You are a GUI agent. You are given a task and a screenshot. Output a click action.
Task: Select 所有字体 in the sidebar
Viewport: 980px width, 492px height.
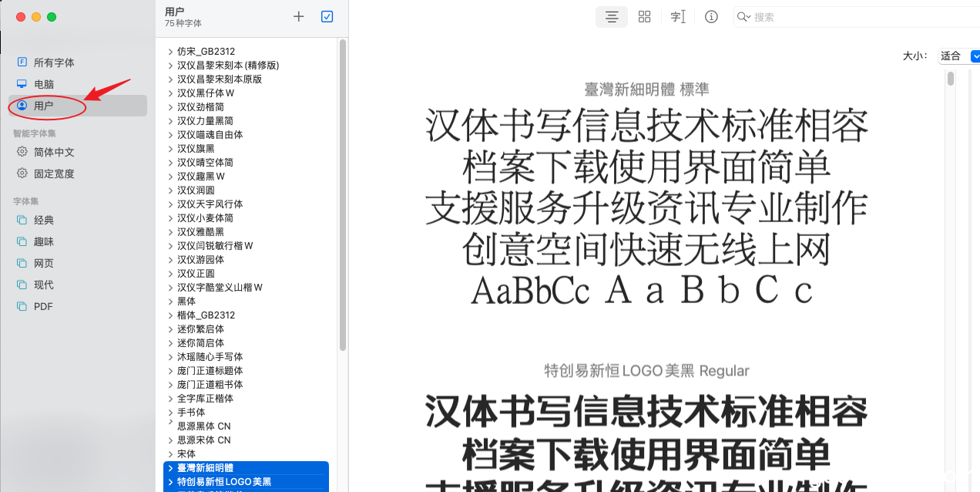point(54,62)
